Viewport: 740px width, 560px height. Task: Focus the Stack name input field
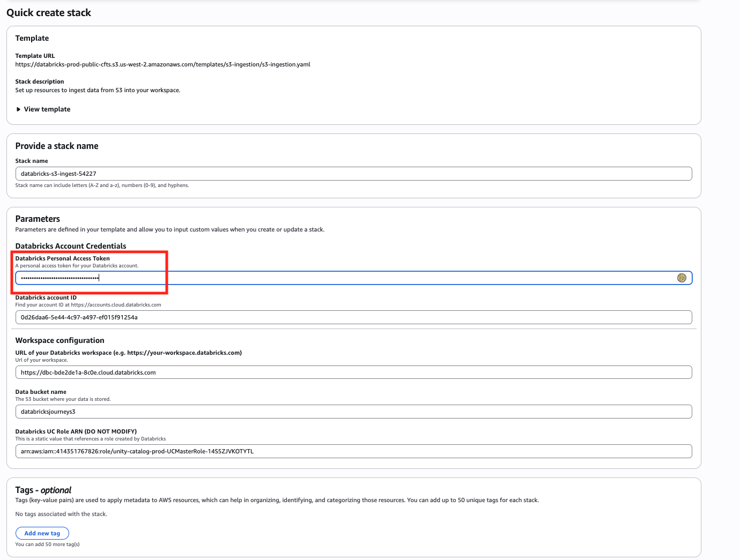click(x=353, y=174)
